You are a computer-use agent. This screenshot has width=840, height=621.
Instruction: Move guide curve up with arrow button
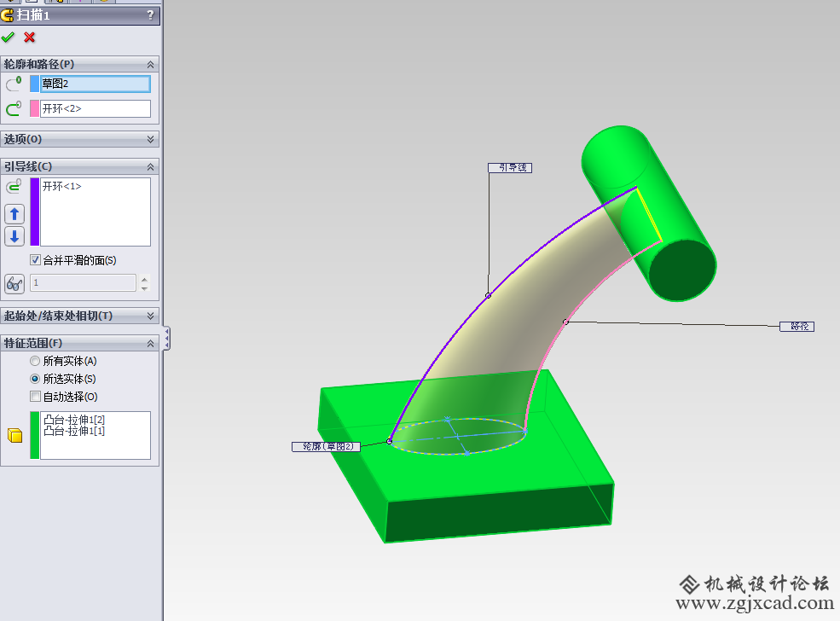[x=14, y=214]
